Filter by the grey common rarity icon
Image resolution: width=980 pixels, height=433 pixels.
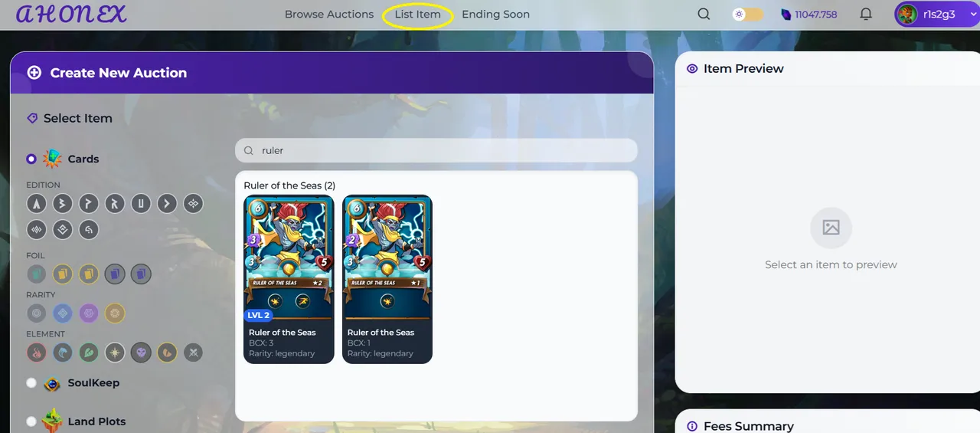click(37, 313)
